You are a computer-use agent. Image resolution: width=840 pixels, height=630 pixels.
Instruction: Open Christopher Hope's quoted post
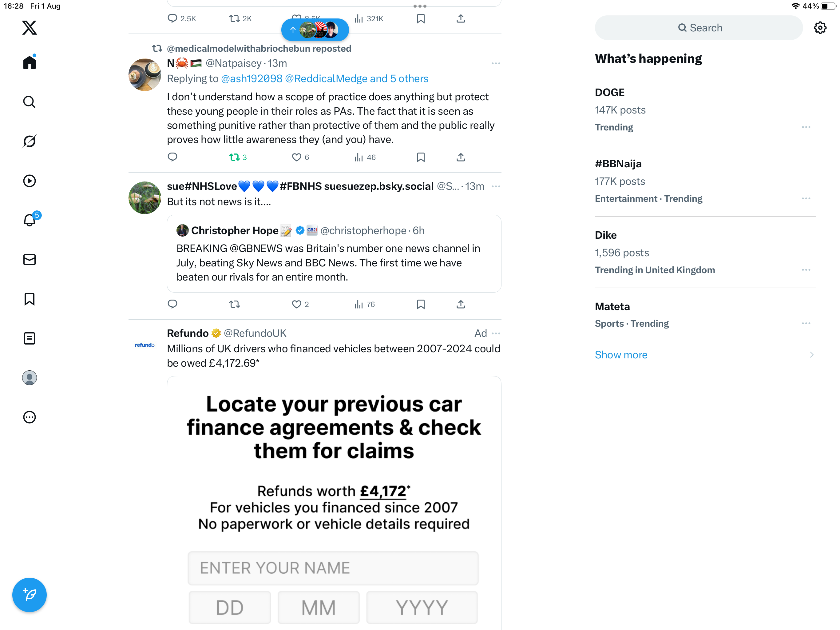[334, 253]
